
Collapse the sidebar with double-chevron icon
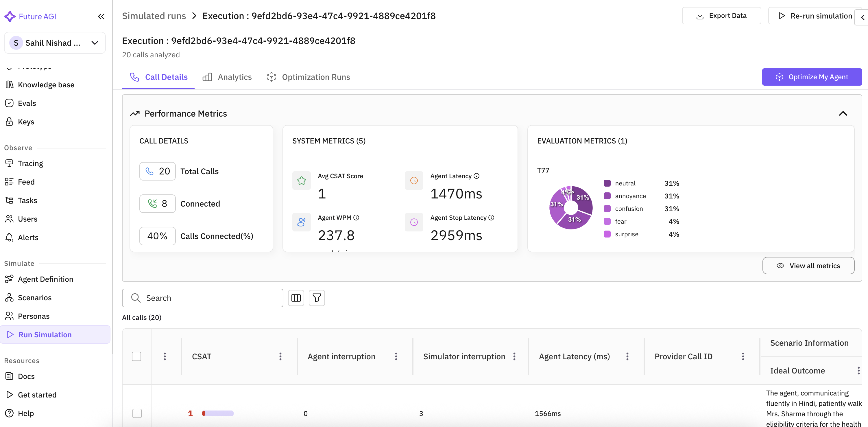(x=101, y=16)
